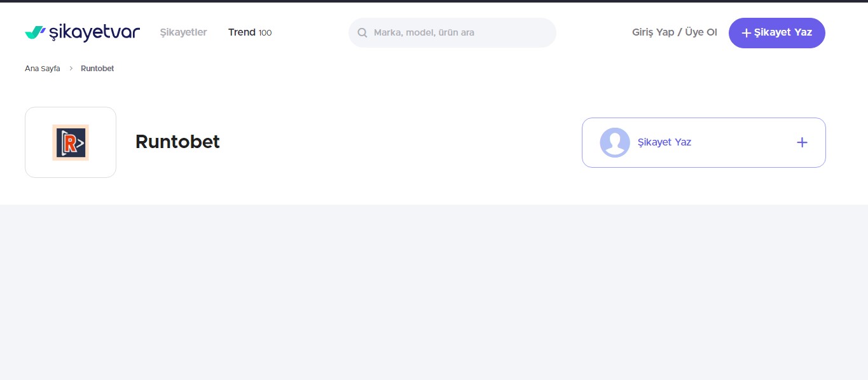Click the purple Şikayet Yaz header button
Viewport: 868px width, 380px height.
coord(777,33)
